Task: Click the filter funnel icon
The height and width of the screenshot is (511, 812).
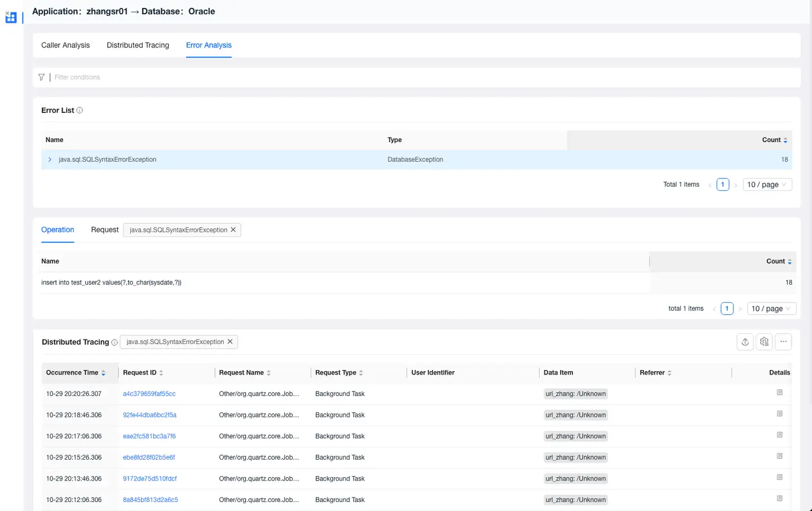Action: tap(41, 77)
